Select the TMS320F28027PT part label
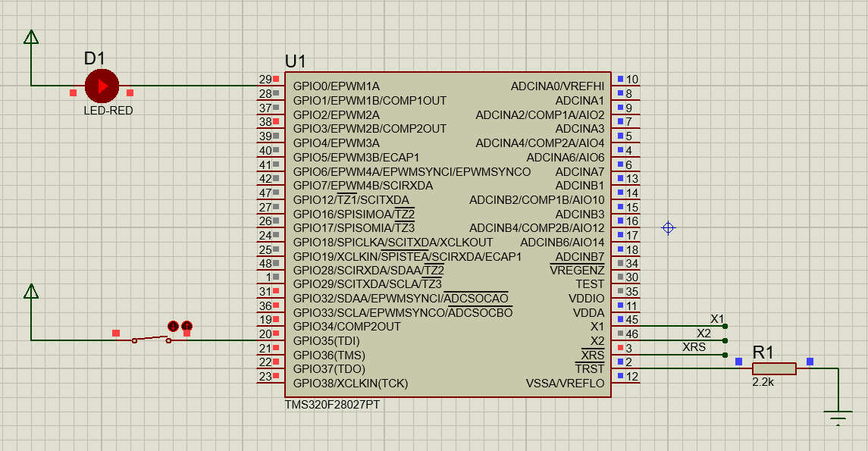Image resolution: width=868 pixels, height=451 pixels. click(334, 406)
